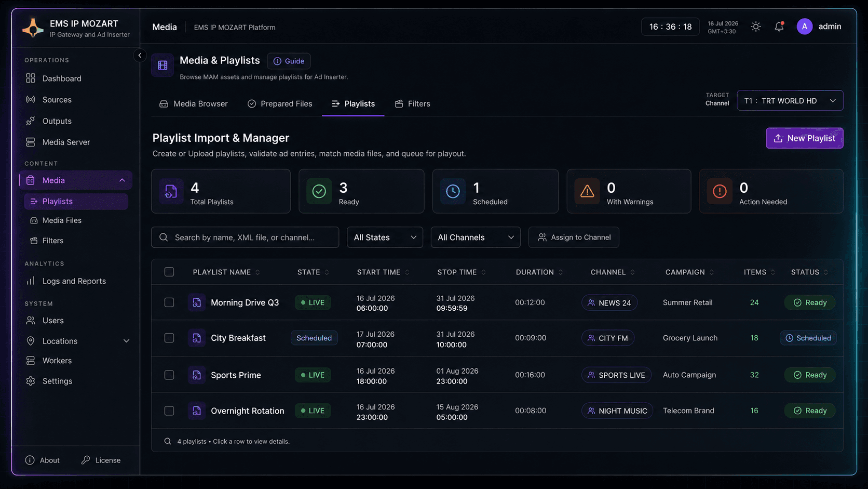Click the Morning Drive Q3 playlist file icon
868x489 pixels.
(x=196, y=302)
